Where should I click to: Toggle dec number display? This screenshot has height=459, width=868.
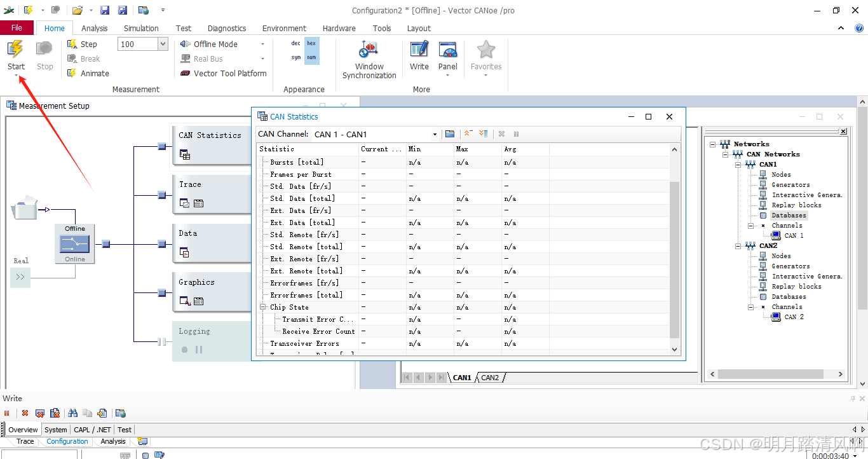coord(296,43)
